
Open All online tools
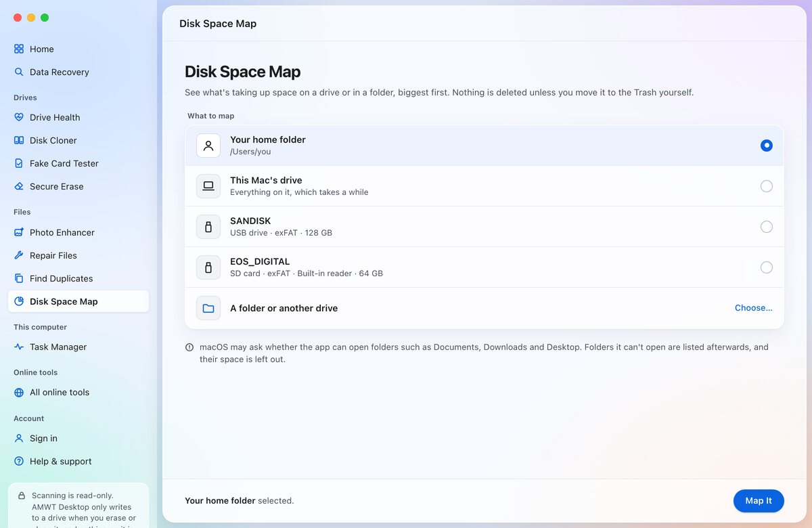(78, 392)
